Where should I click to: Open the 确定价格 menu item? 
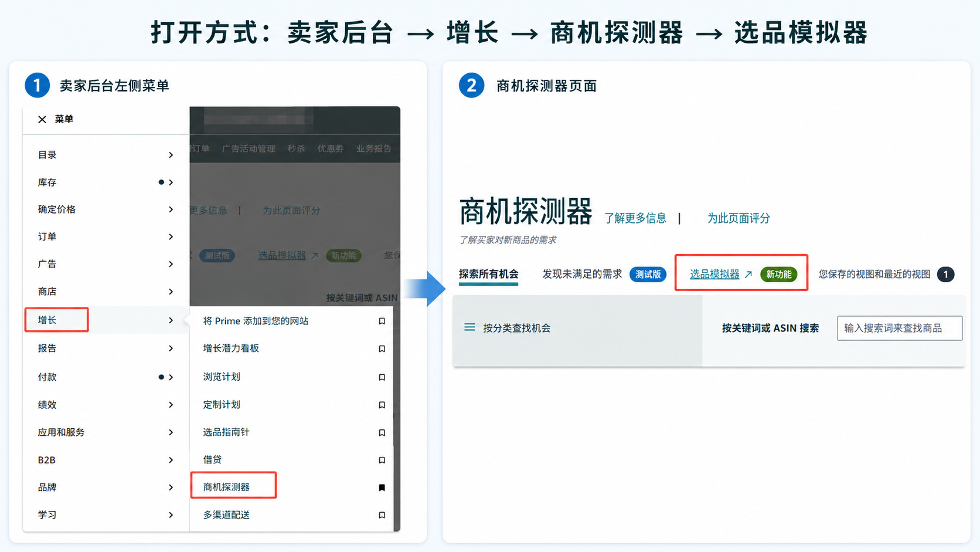57,209
